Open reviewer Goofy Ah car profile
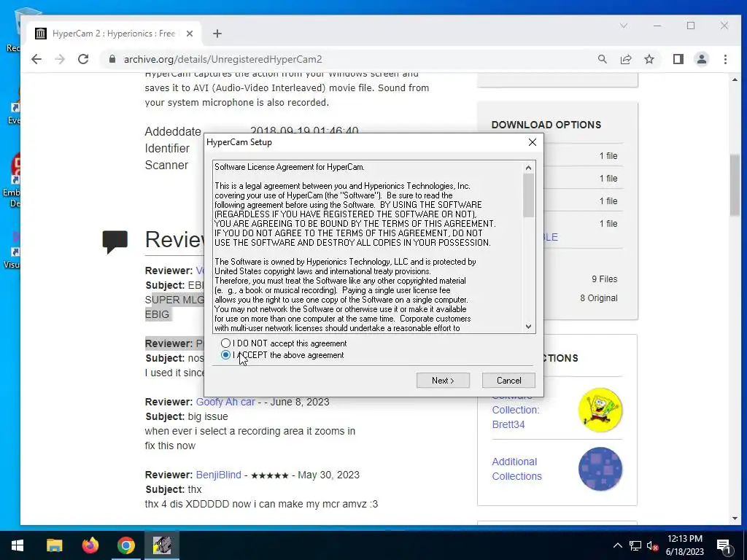The width and height of the screenshot is (747, 560). 225,402
